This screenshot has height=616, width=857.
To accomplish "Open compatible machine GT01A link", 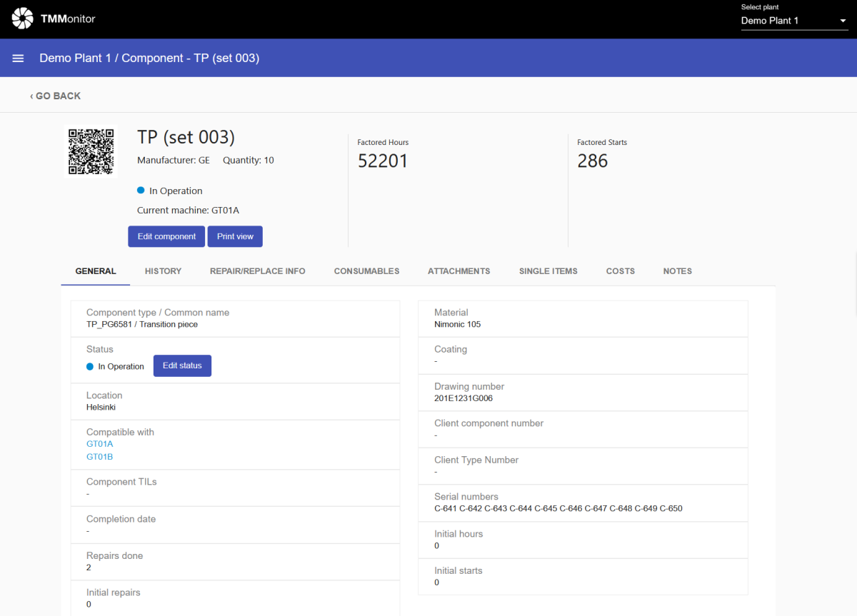I will (x=99, y=444).
